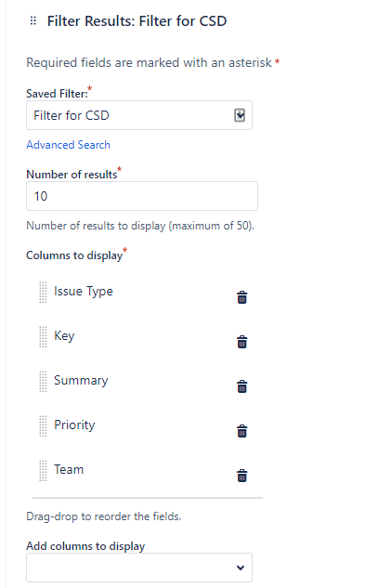Remove the Priority column via trash icon
This screenshot has width=391, height=588.
pos(242,431)
